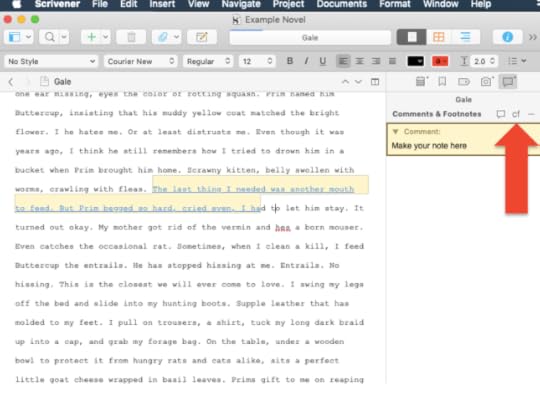Open Inspector Notes tab icon
This screenshot has width=540, height=393.
click(421, 82)
